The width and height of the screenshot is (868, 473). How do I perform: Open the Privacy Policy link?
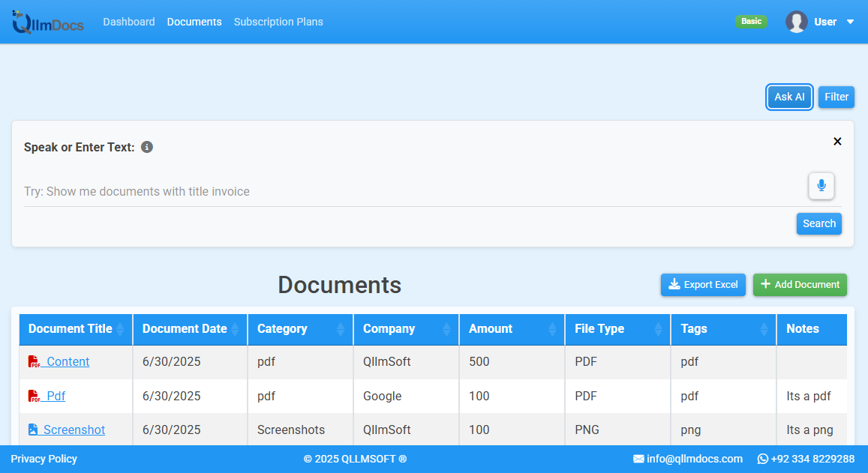point(44,459)
